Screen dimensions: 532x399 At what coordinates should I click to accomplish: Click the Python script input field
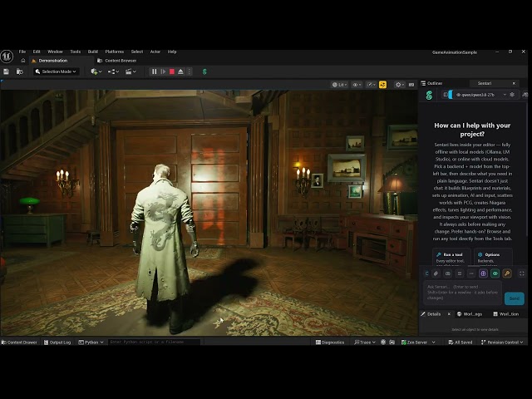(x=155, y=342)
